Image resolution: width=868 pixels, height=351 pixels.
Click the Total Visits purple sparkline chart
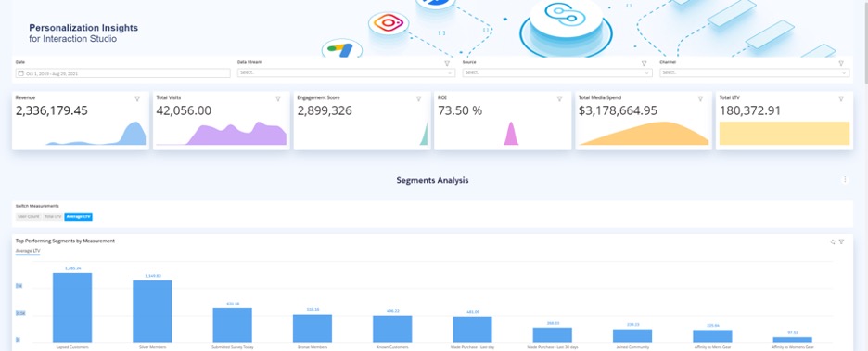[x=222, y=134]
